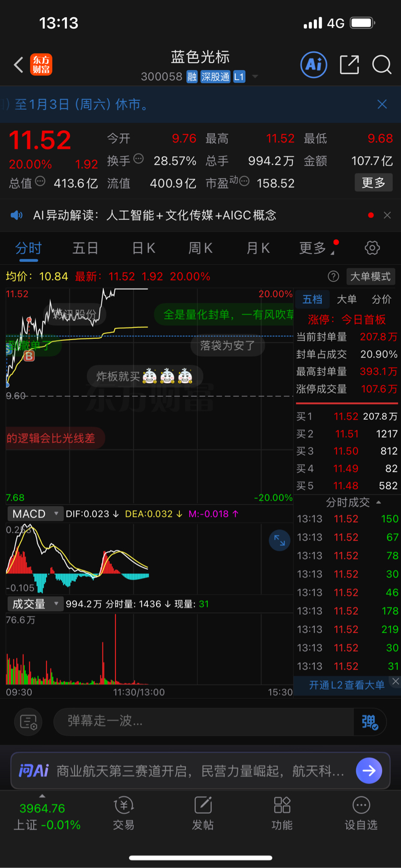Viewport: 401px width, 868px height.
Task: Select the 分时 tab
Action: (x=28, y=248)
